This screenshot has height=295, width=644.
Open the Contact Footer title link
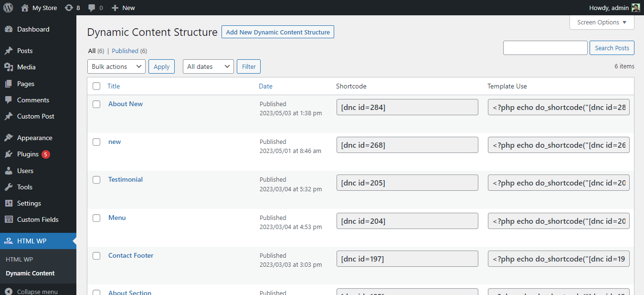click(x=131, y=255)
